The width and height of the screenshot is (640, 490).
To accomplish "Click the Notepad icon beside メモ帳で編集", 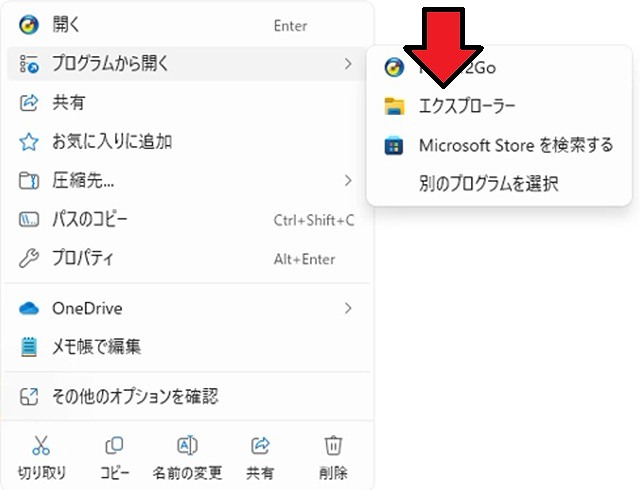I will pos(30,347).
